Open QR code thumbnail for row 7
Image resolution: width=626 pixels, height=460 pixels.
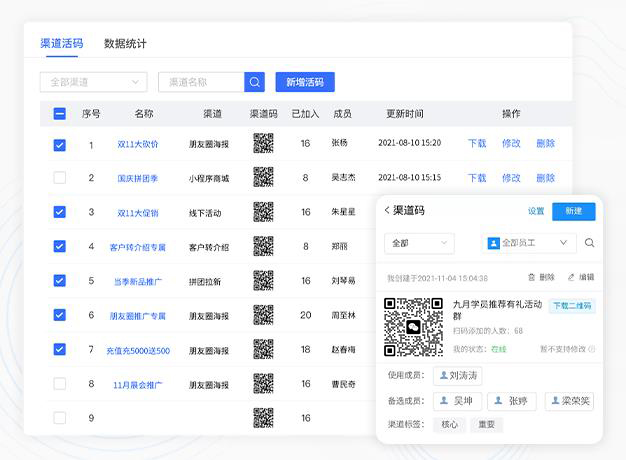[263, 349]
